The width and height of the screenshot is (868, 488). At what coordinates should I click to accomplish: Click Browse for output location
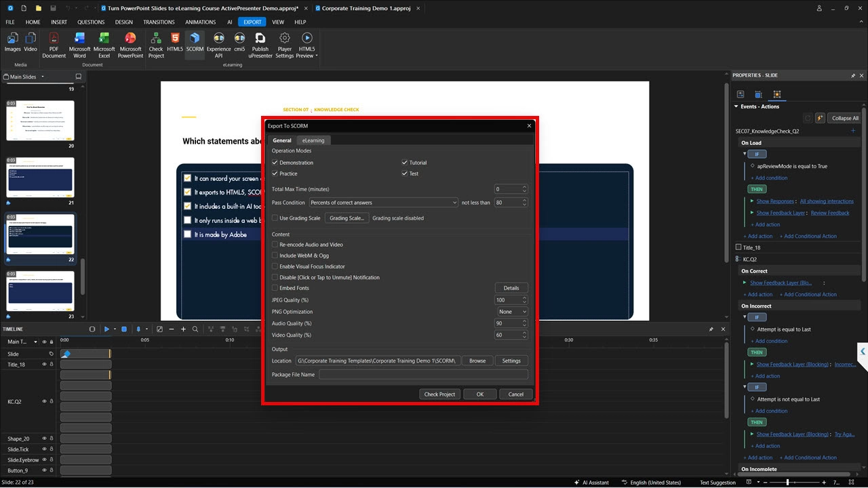[477, 361]
